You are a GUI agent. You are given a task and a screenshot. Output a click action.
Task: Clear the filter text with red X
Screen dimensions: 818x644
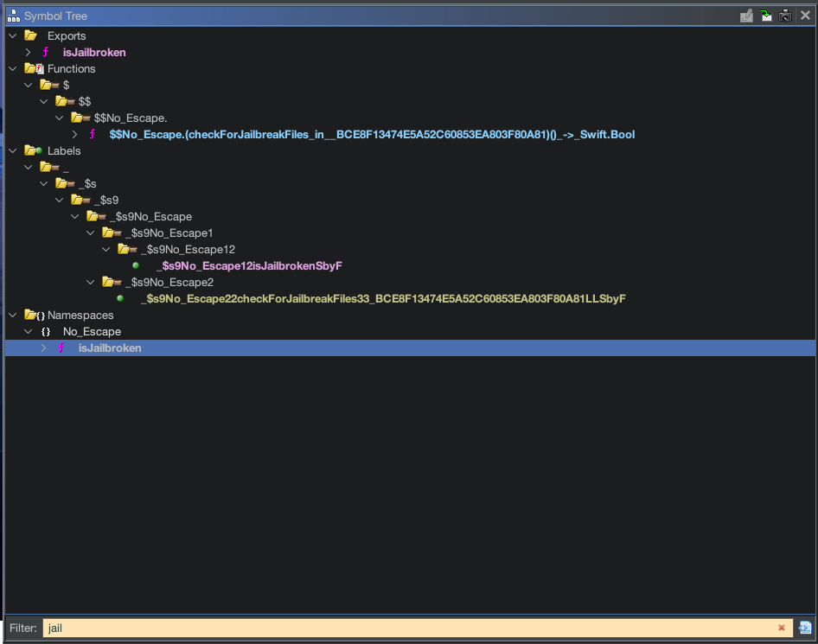tap(782, 628)
